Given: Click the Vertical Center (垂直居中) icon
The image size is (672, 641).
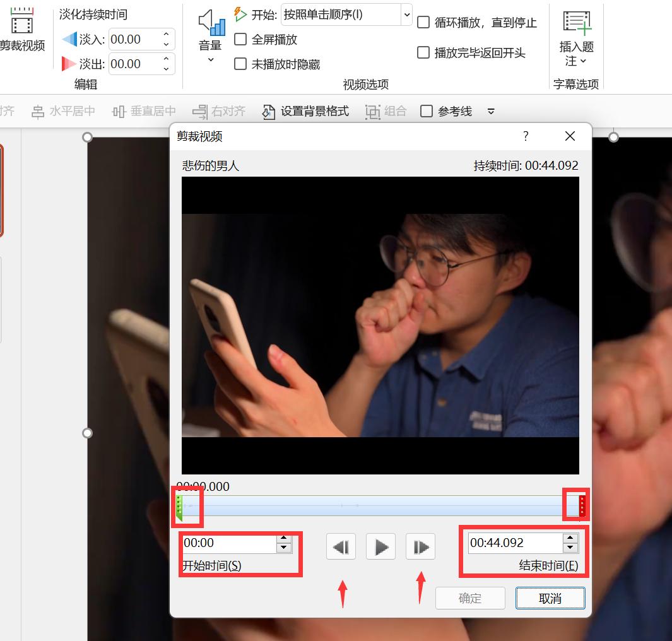Looking at the screenshot, I should click(x=117, y=111).
